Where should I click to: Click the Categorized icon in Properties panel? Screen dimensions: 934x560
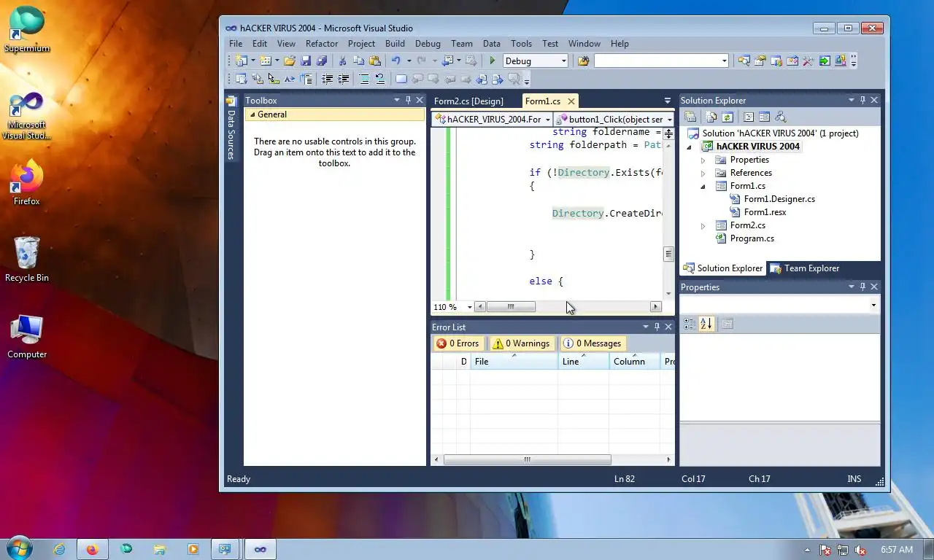[x=690, y=324]
